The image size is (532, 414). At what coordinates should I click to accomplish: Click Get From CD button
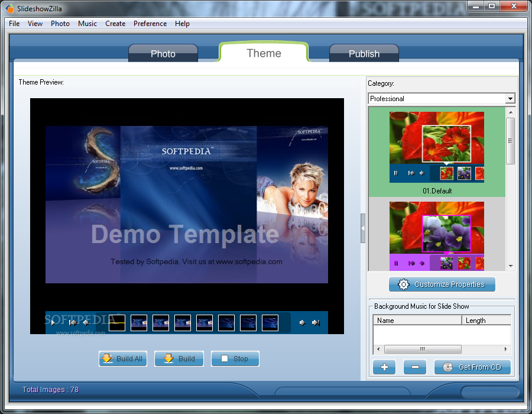coord(472,367)
